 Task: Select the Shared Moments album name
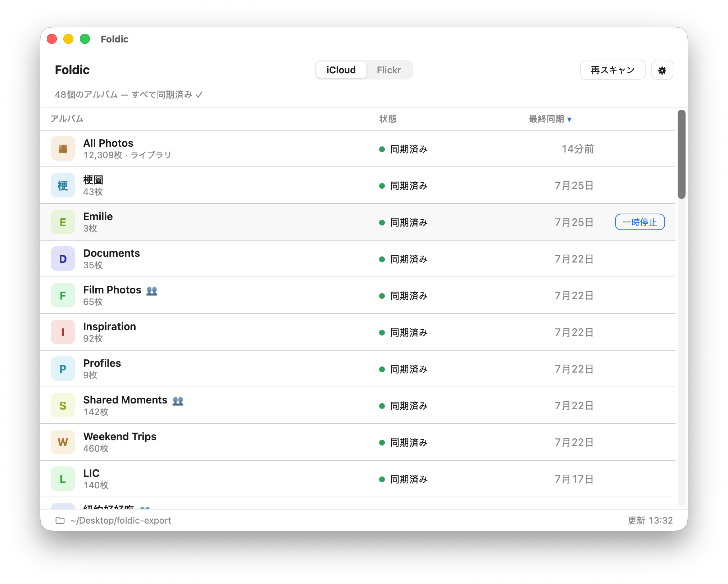coord(125,400)
